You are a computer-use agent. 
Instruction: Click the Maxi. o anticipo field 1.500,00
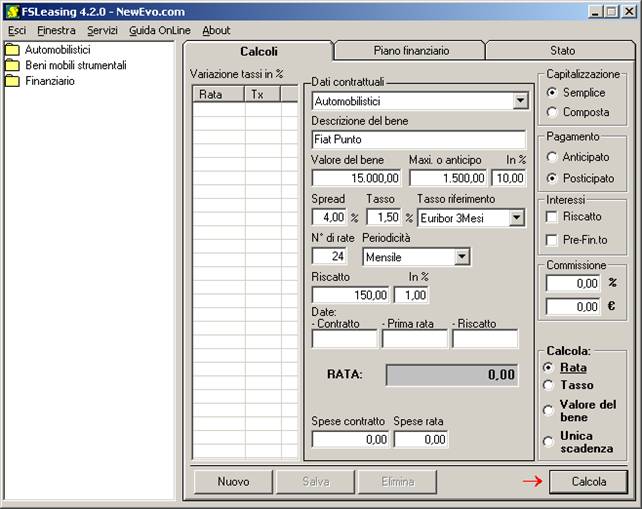point(448,178)
